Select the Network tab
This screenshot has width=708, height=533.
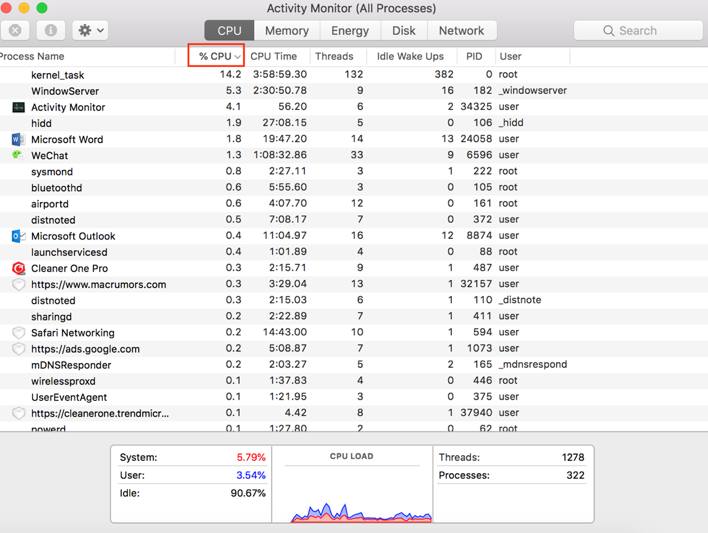461,31
